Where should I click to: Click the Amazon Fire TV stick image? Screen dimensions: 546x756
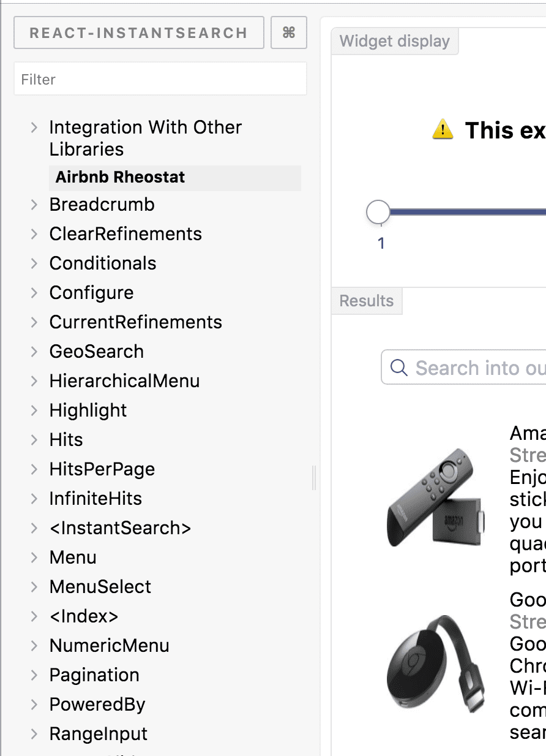436,497
